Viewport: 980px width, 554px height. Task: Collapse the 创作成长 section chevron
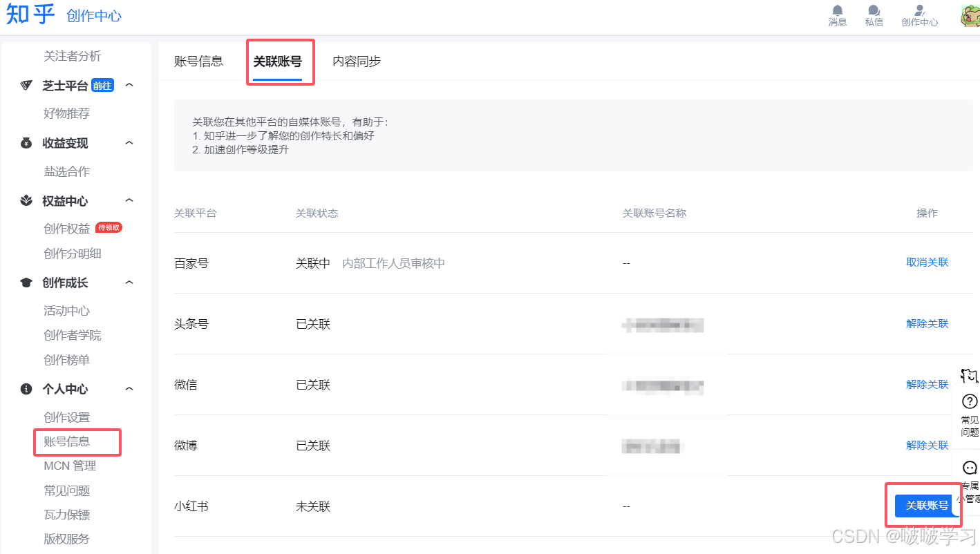point(129,283)
